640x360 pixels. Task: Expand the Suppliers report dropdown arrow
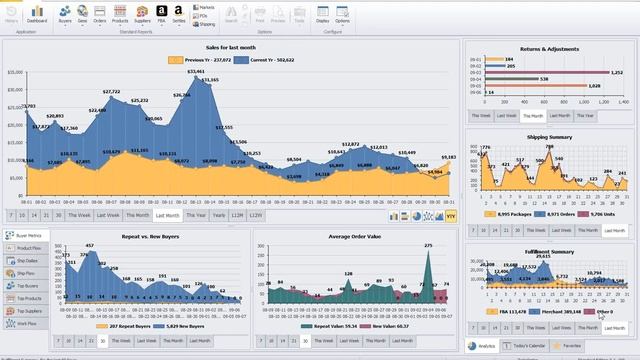coord(142,26)
